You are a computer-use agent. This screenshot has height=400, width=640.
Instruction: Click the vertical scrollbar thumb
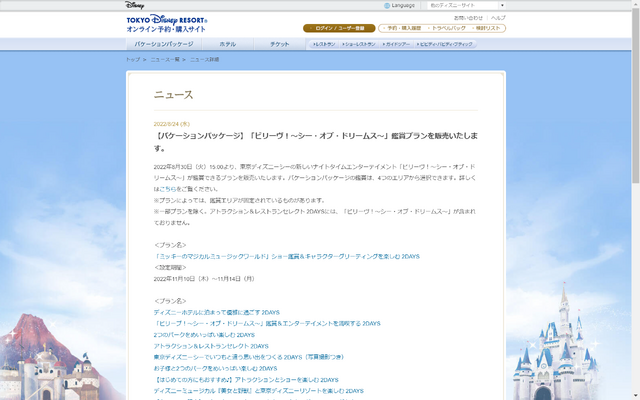(636, 96)
